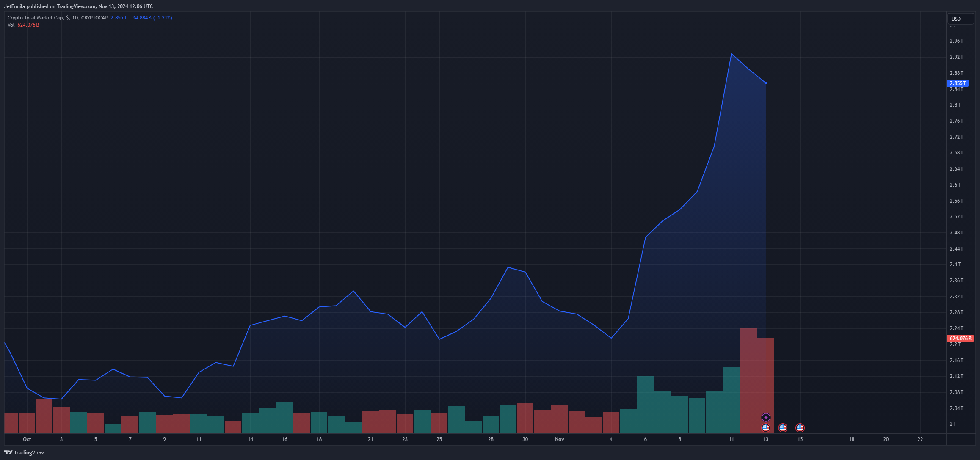Click the TradingView logo at bottom left
Screen dimensions: 980x460
coord(24,452)
